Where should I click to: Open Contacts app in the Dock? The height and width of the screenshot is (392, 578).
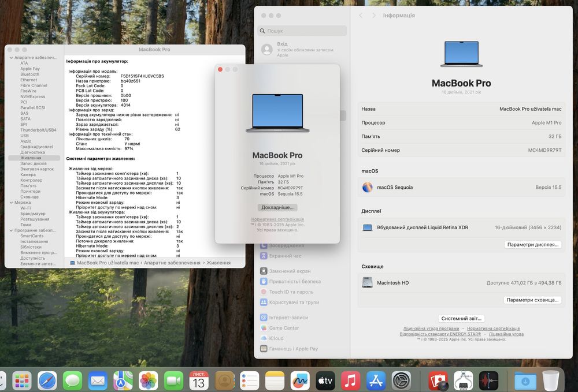[x=224, y=380]
